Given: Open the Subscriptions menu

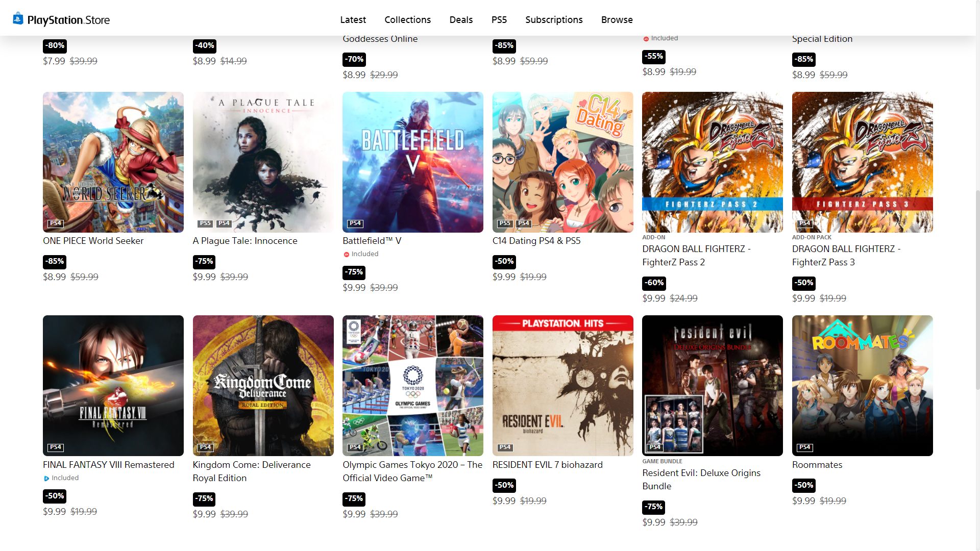Looking at the screenshot, I should pyautogui.click(x=554, y=19).
